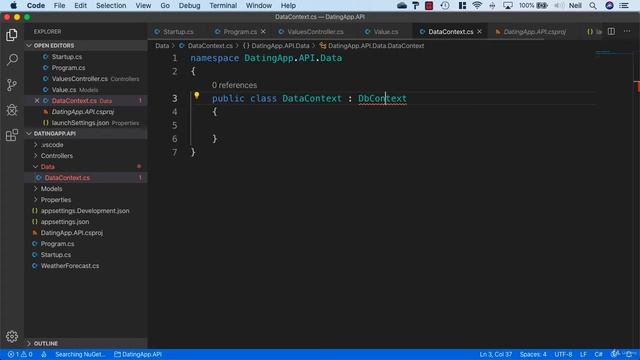Open macOS Spotlight search

[x=593, y=5]
